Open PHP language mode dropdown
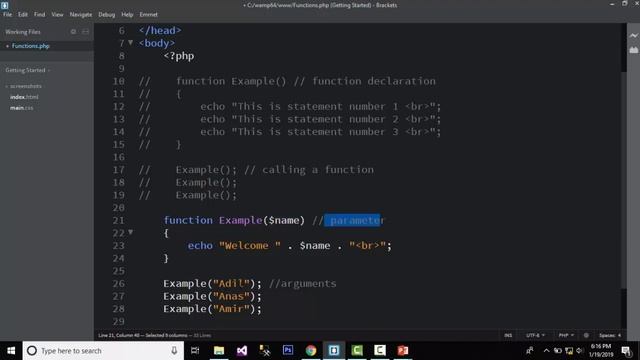The height and width of the screenshot is (360, 640). pyautogui.click(x=566, y=335)
